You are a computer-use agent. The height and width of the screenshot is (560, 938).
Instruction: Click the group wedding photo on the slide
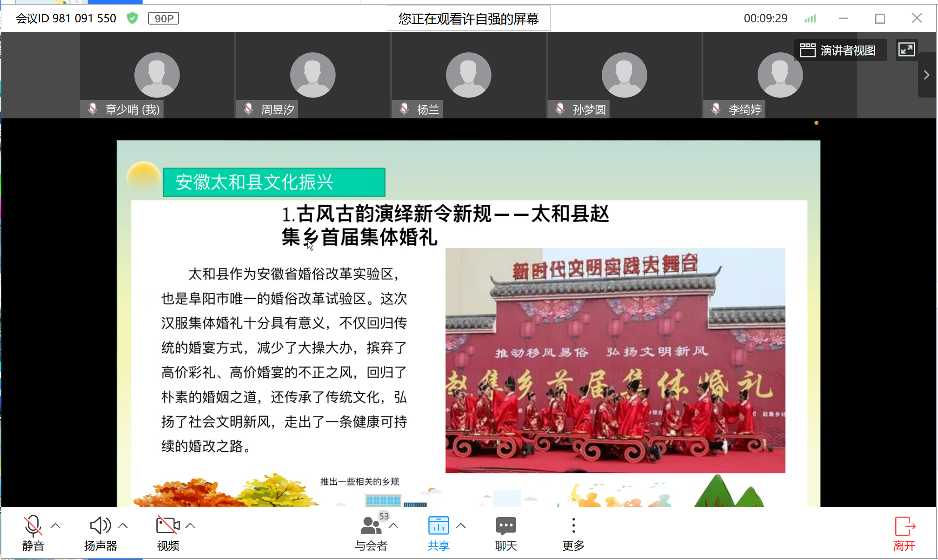pyautogui.click(x=615, y=360)
